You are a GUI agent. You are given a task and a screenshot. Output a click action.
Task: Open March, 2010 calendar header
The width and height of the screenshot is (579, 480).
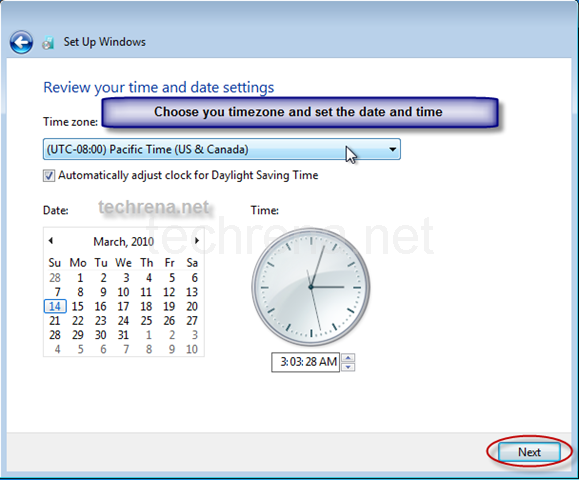(x=123, y=241)
